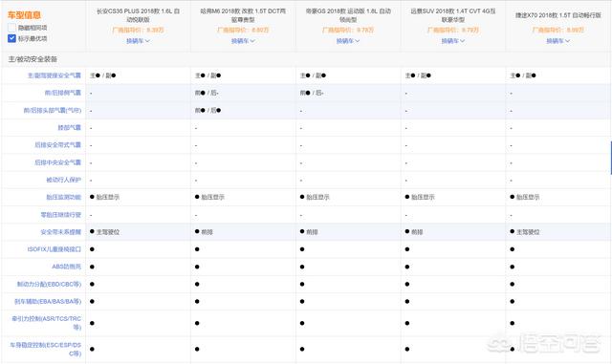
Task: Click the 车型信息 heading
Action: 24,15
